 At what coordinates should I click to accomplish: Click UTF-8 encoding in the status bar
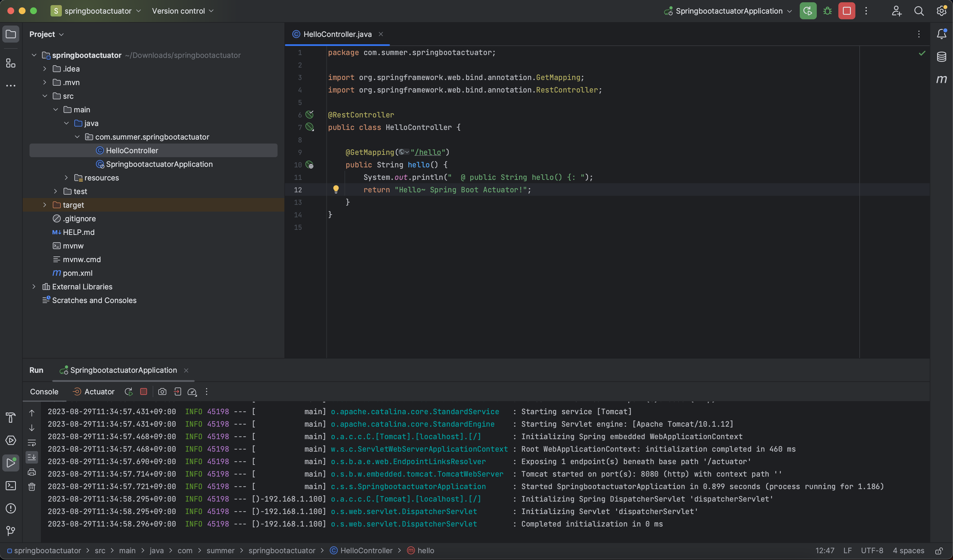point(872,551)
